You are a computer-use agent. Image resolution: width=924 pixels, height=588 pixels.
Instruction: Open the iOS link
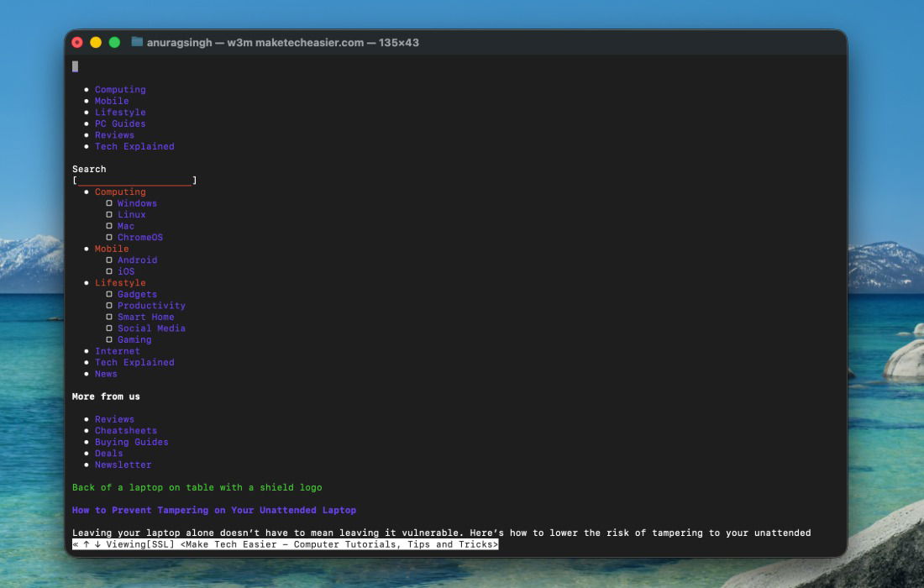point(126,271)
